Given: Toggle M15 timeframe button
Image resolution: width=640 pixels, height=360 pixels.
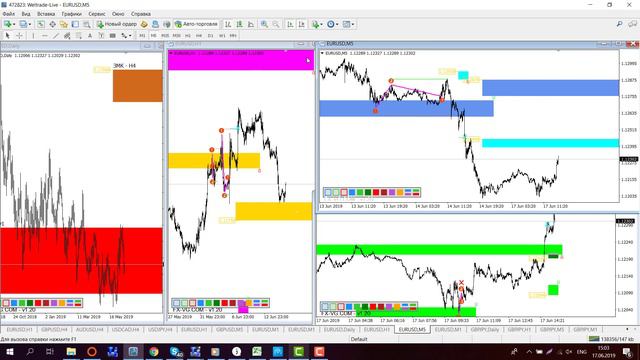Looking at the screenshot, I should 165,36.
